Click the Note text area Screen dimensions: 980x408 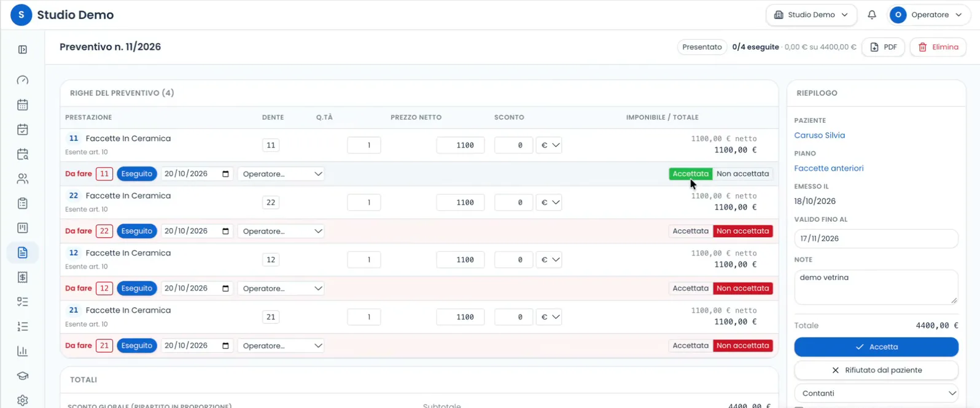pos(876,287)
